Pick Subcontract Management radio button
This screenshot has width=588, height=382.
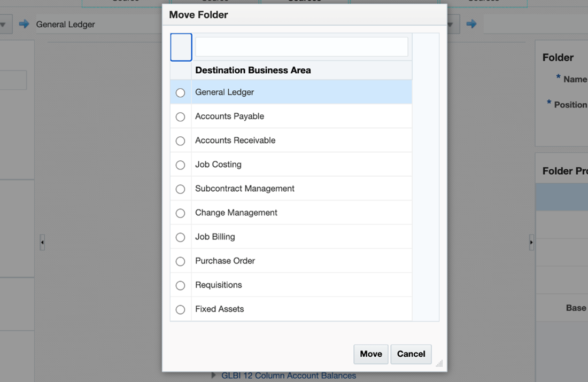pos(180,189)
